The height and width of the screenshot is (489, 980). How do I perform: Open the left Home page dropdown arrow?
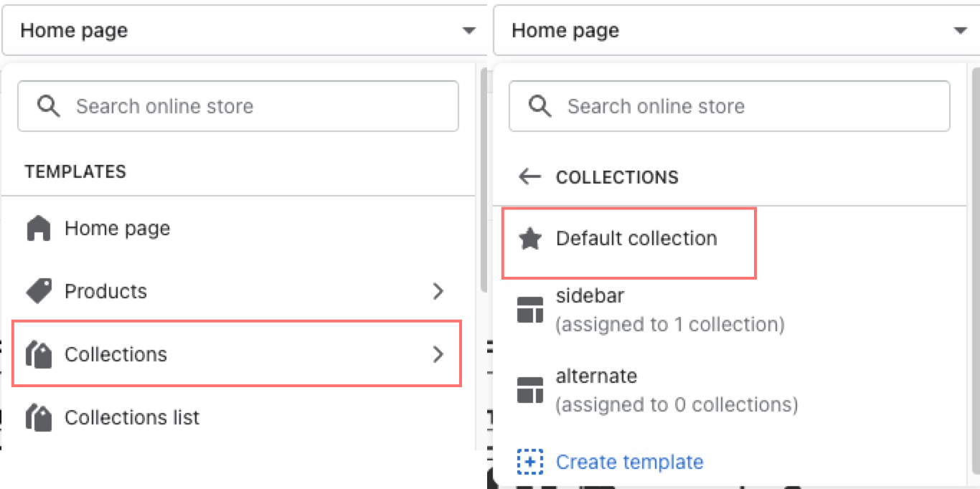coord(468,31)
